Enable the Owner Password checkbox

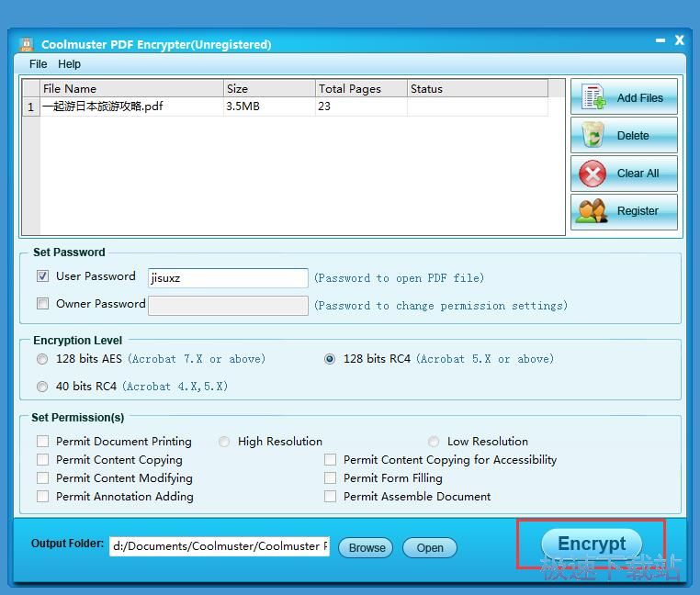click(x=43, y=304)
